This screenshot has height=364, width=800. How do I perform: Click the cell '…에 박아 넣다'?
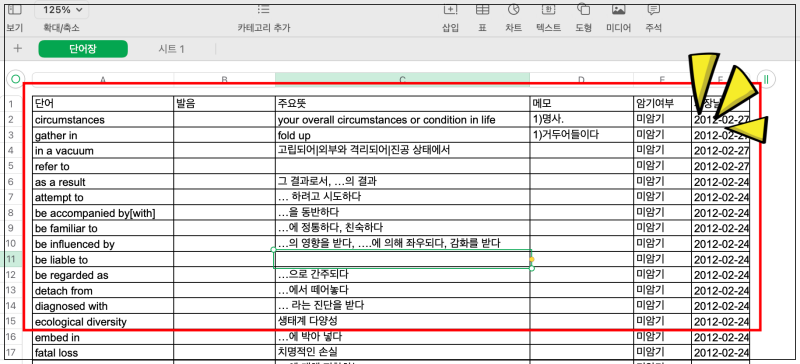[403, 337]
